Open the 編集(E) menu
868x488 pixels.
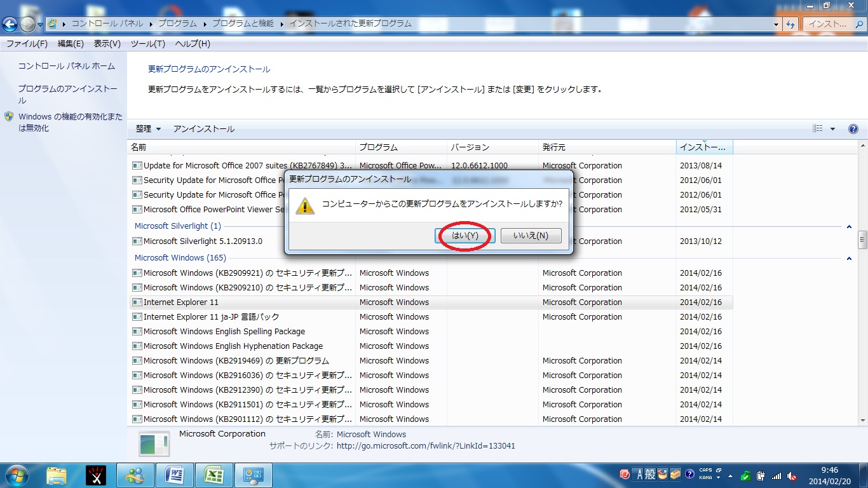[71, 44]
